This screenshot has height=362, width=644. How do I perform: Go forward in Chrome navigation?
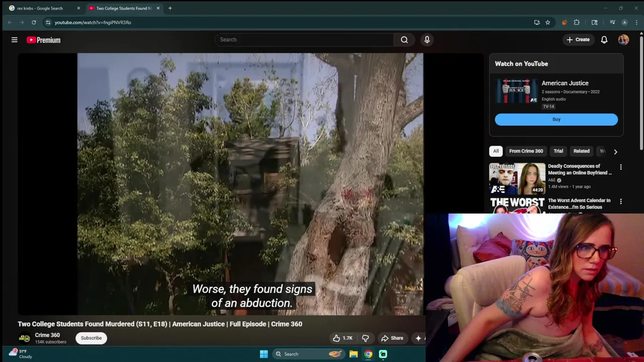(x=22, y=22)
